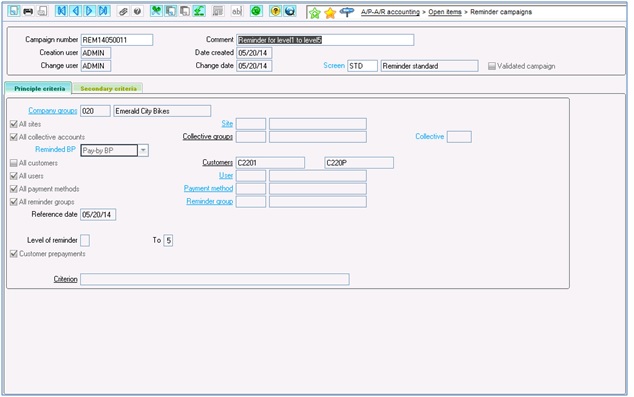Viewport: 634px width, 397px height.
Task: Click the User link label
Action: [226, 175]
